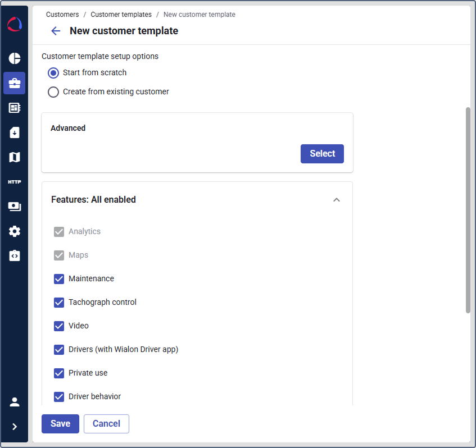
Task: Navigate to Customer templates breadcrumb
Action: coord(121,15)
